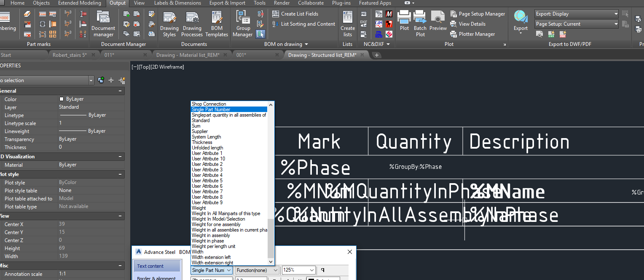
Task: Open the Plot tool
Action: (404, 21)
